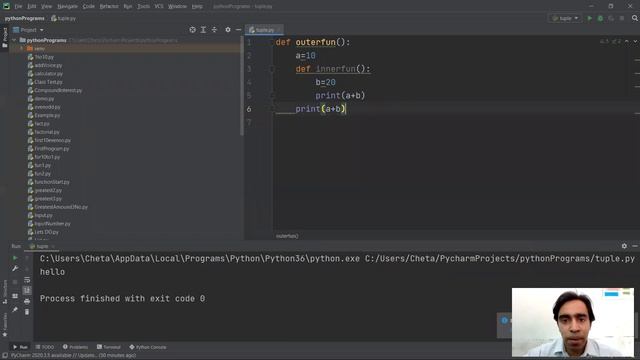Viewport: 640px width, 360px height.
Task: Open the Code menu
Action: point(89,7)
